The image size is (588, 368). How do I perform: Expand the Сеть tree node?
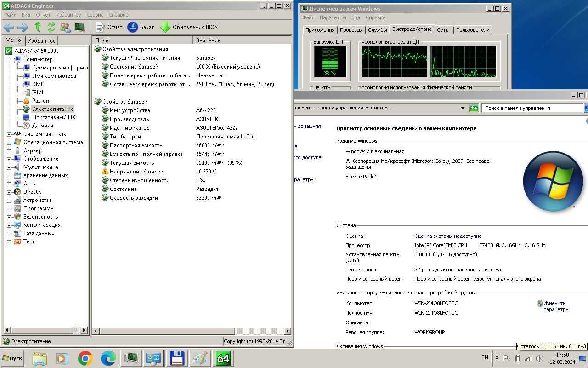(x=9, y=184)
